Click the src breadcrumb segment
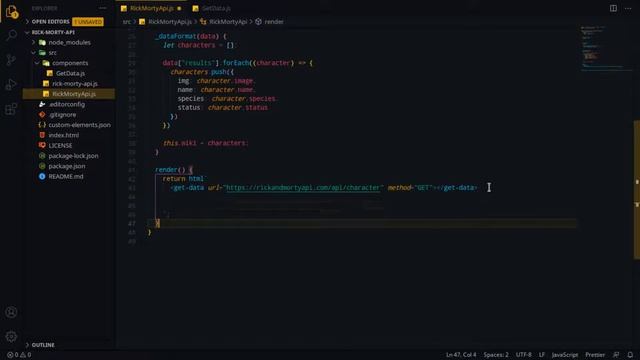 [x=127, y=22]
